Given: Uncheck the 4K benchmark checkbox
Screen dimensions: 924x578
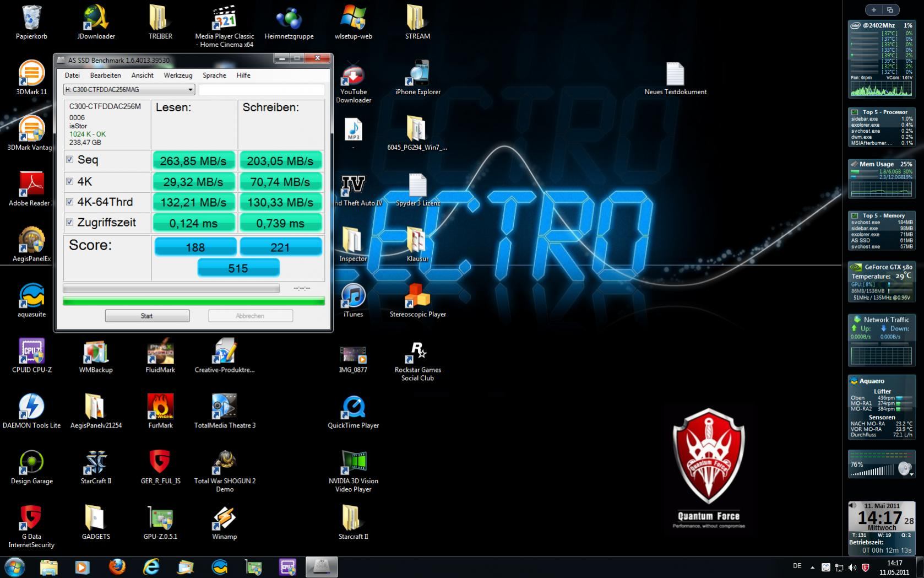Looking at the screenshot, I should coord(70,181).
